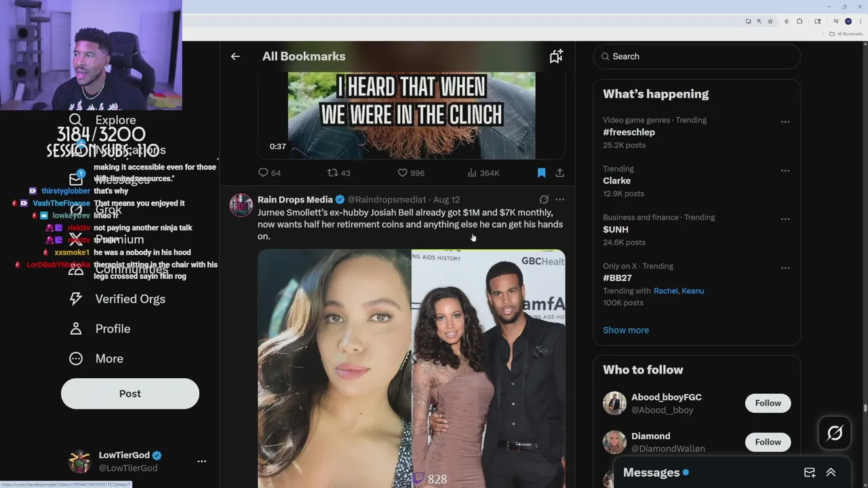Open more options for #BB27 trend
Screen dimensions: 868x488
point(785,268)
